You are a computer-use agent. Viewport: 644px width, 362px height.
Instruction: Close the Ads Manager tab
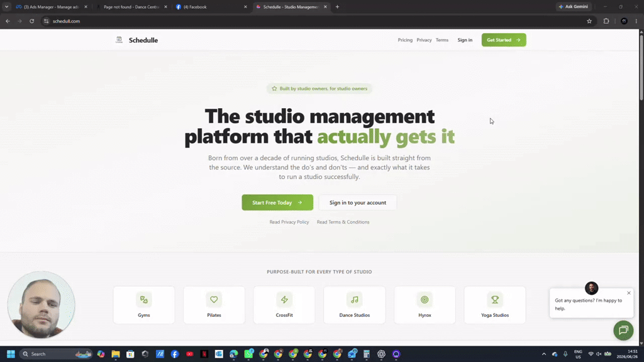(x=86, y=6)
